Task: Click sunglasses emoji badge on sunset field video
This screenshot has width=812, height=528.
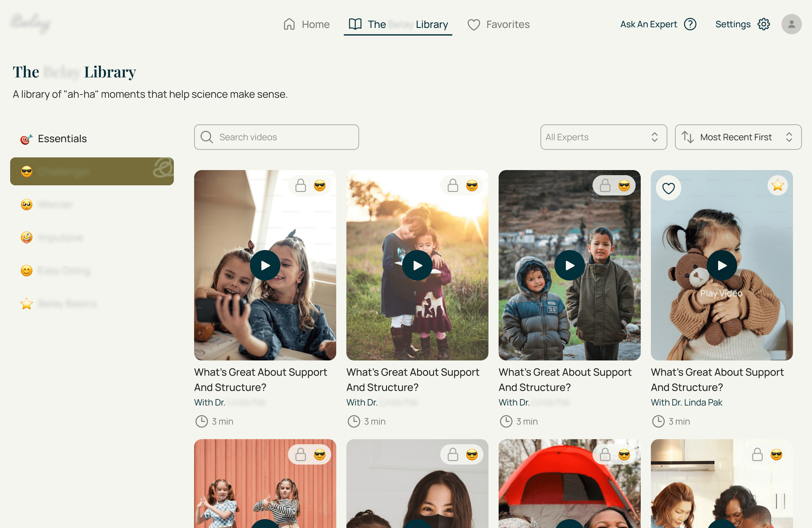Action: point(472,186)
